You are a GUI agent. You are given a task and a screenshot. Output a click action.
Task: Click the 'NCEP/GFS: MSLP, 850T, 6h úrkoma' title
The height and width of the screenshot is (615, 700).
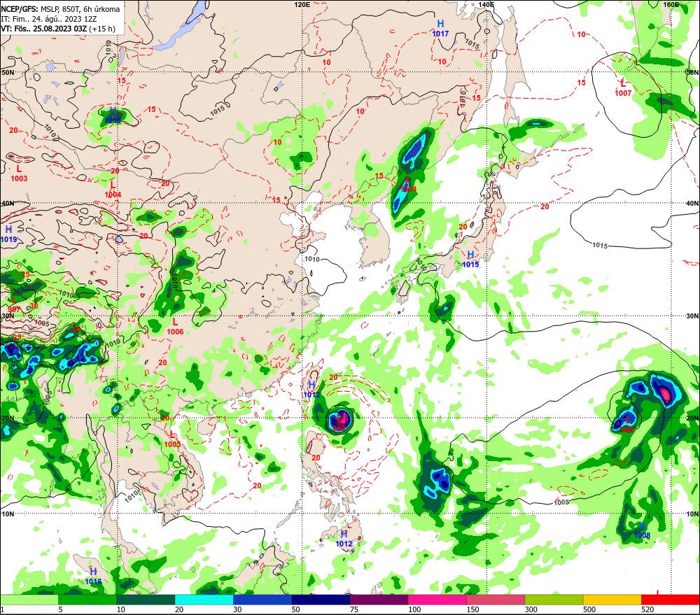[60, 9]
